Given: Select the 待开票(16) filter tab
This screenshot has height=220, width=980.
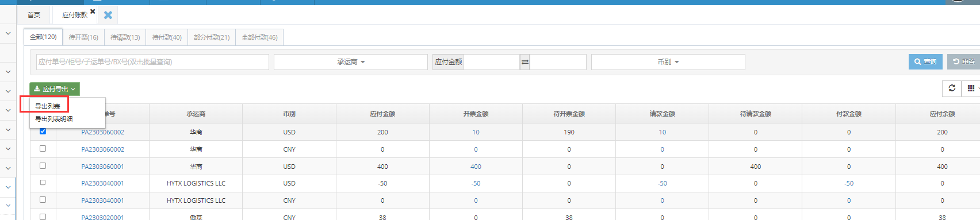Looking at the screenshot, I should point(83,37).
